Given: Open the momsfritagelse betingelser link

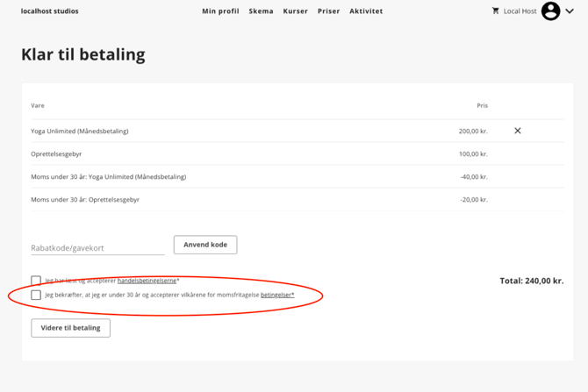Looking at the screenshot, I should pyautogui.click(x=276, y=296).
